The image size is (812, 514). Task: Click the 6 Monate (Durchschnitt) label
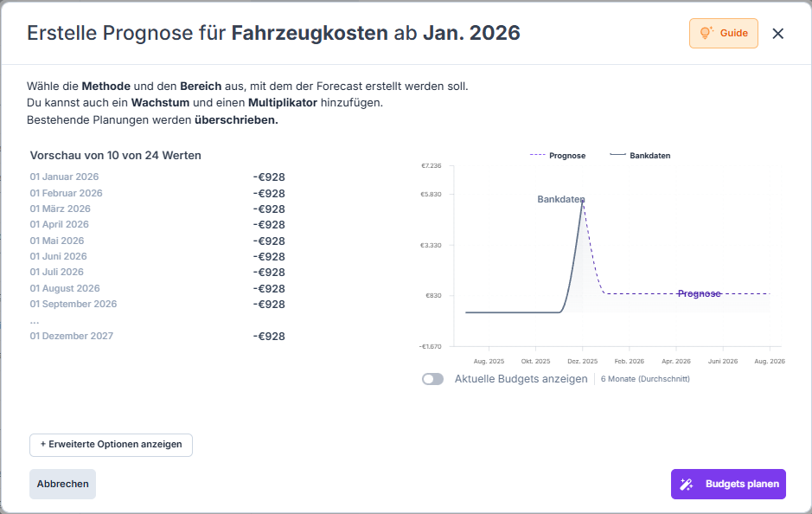click(x=644, y=379)
